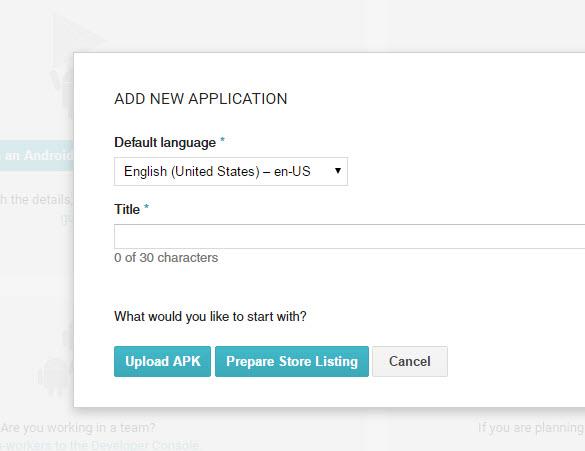Click the 0 of 30 characters counter
The height and width of the screenshot is (451, 585).
click(x=166, y=258)
